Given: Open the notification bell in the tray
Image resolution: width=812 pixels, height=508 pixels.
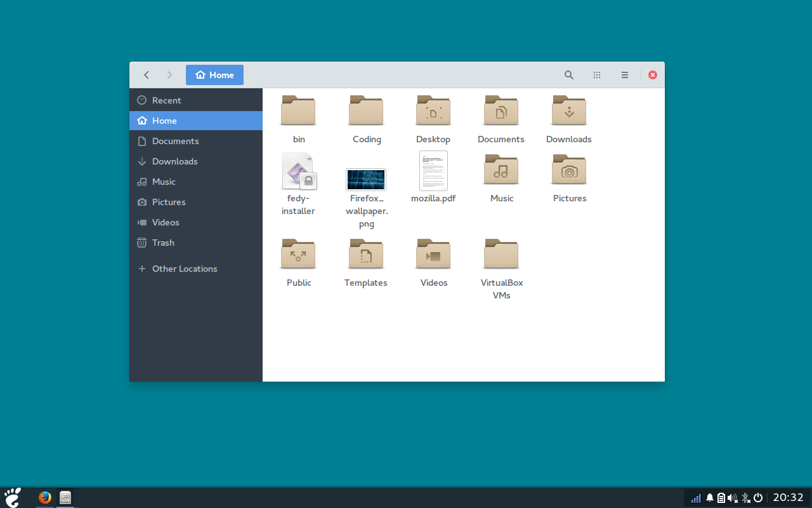Looking at the screenshot, I should point(710,498).
